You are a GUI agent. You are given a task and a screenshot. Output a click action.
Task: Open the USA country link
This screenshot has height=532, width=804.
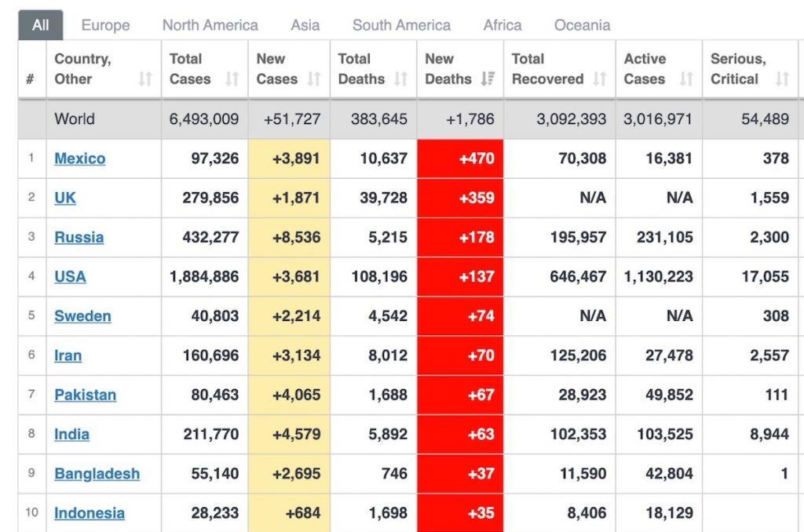click(70, 277)
